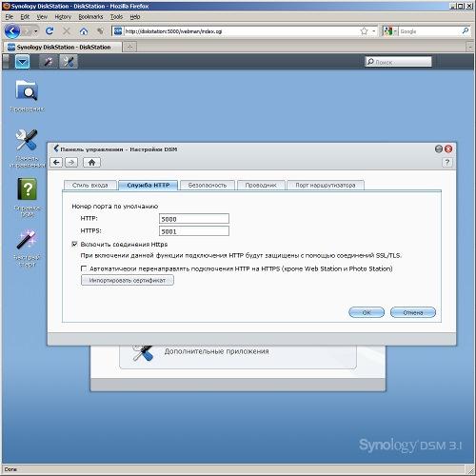Bookmark this page with the star icon

pos(364,31)
